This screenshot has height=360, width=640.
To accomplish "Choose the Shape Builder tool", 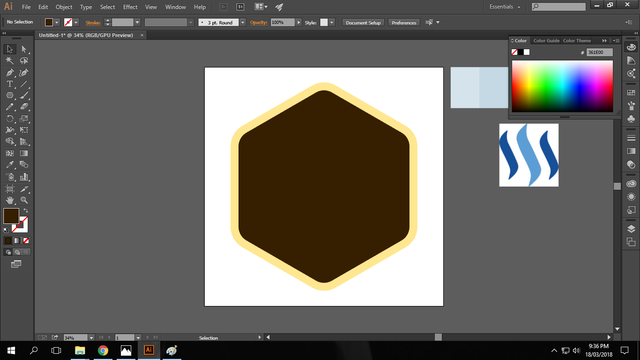I will [9, 142].
